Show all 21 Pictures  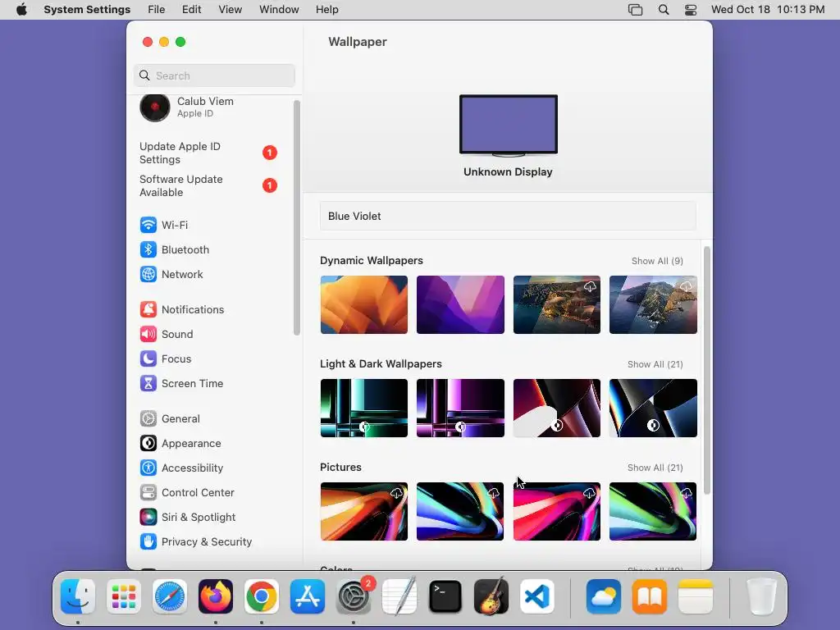click(655, 468)
